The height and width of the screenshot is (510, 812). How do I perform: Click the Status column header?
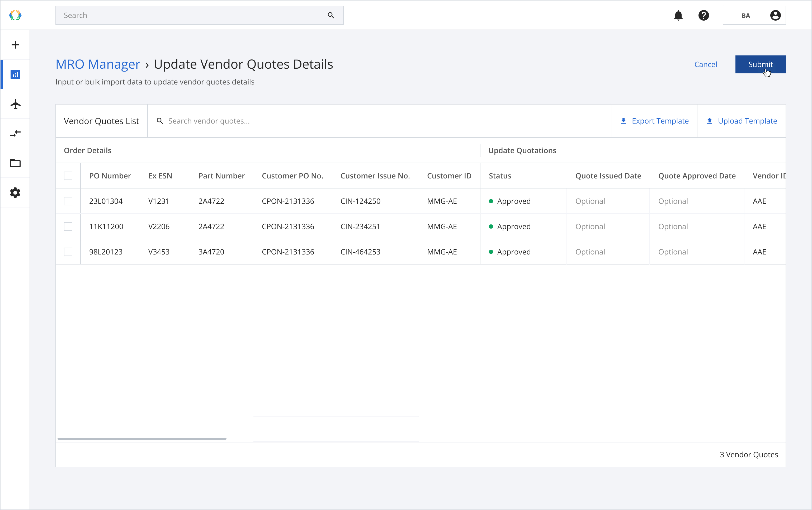(x=500, y=176)
